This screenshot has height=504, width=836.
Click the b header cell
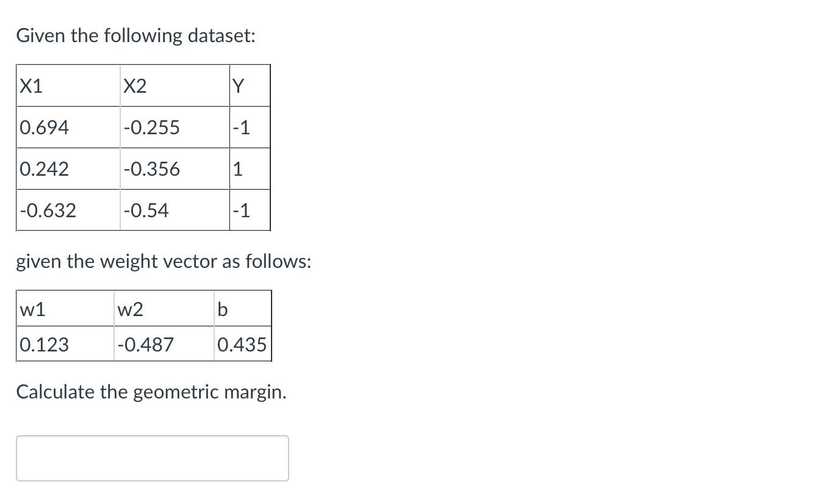[242, 309]
